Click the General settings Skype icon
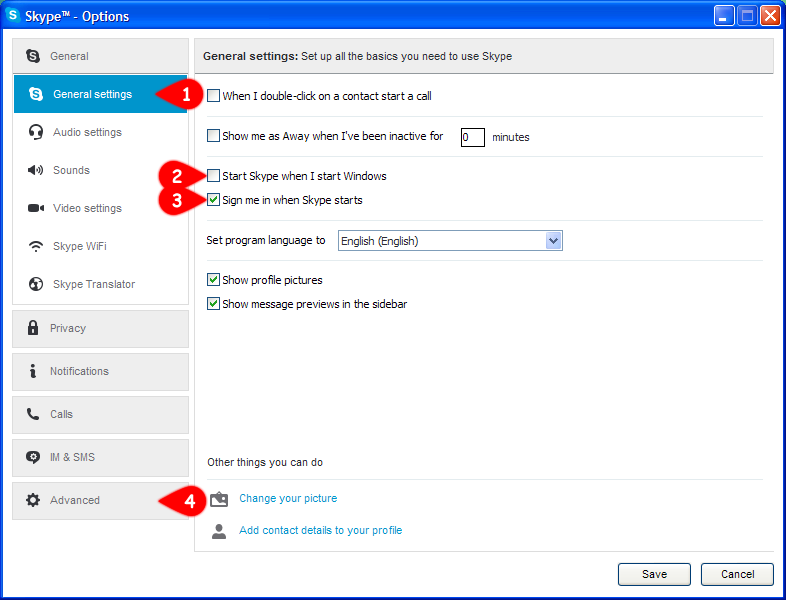The width and height of the screenshot is (786, 600). 36,94
